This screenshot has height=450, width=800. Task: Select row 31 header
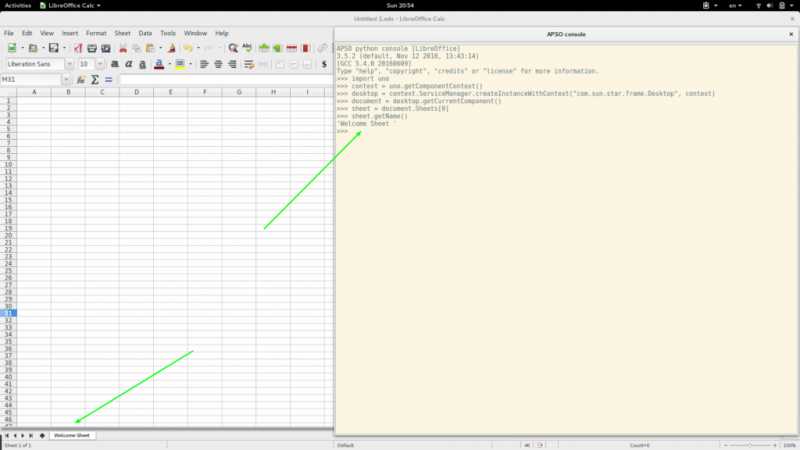[x=8, y=313]
